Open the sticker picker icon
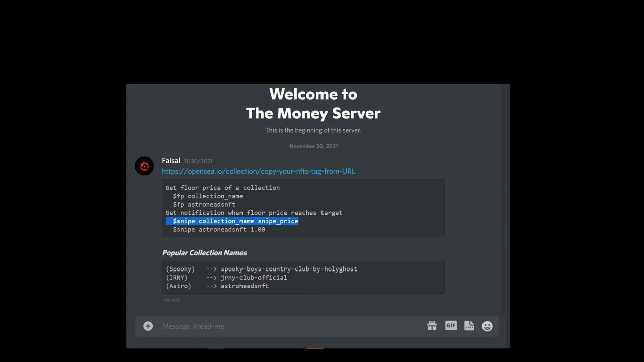This screenshot has height=362, width=644. point(469,326)
